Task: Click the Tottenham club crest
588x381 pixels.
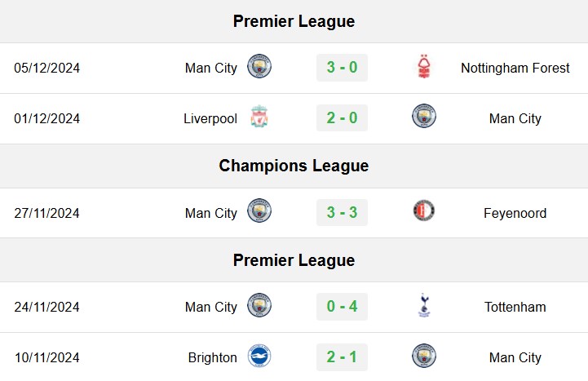Action: [424, 305]
